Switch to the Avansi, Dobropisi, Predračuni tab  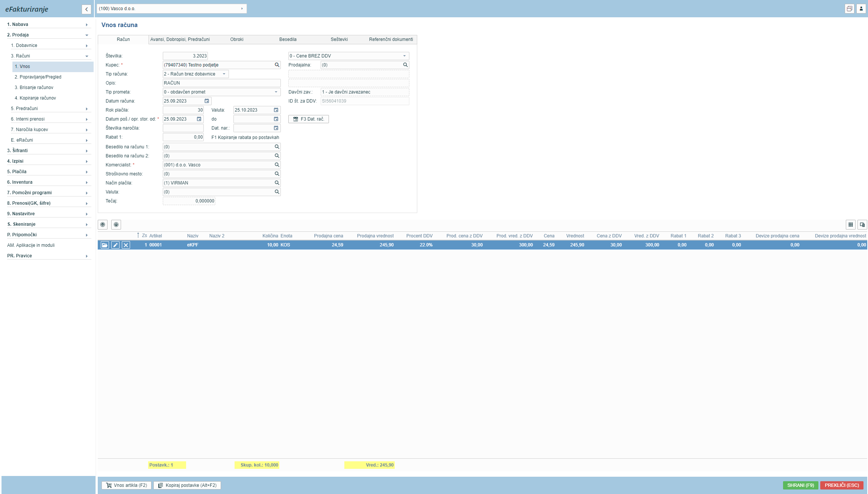click(x=180, y=39)
